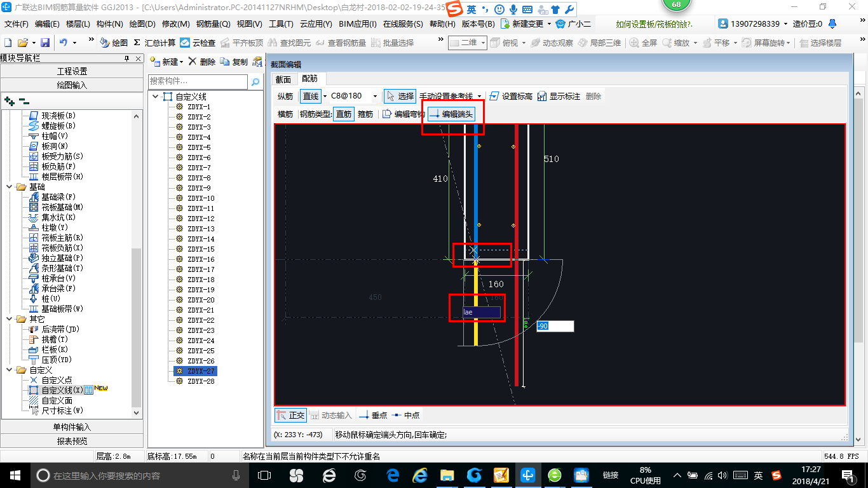Screen dimensions: 868x488
Task: Click the open folder toolbar icon
Action: (22, 43)
